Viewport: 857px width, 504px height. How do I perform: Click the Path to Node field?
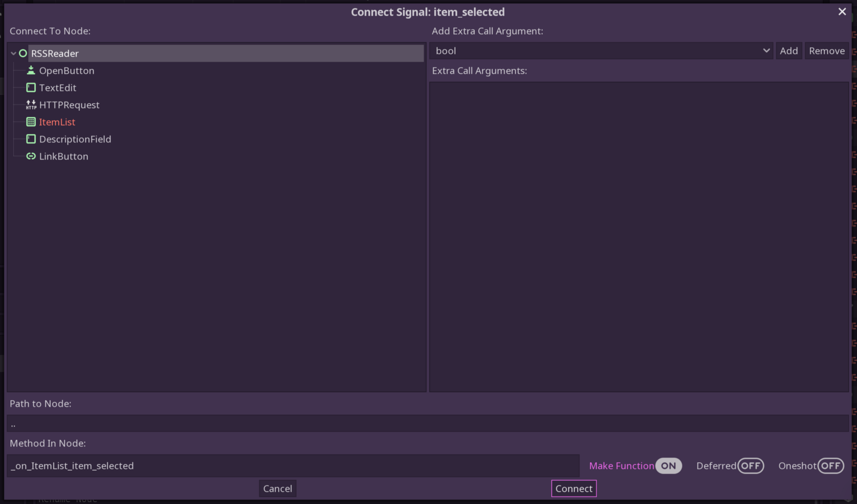[x=427, y=424]
